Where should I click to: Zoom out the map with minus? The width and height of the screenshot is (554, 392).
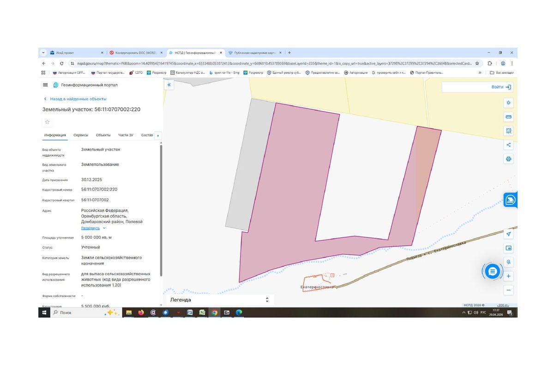(x=508, y=290)
